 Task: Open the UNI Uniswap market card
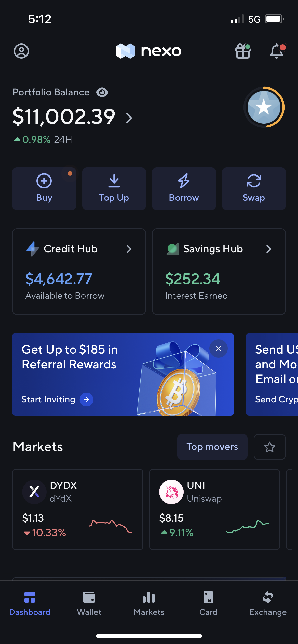coord(214,509)
